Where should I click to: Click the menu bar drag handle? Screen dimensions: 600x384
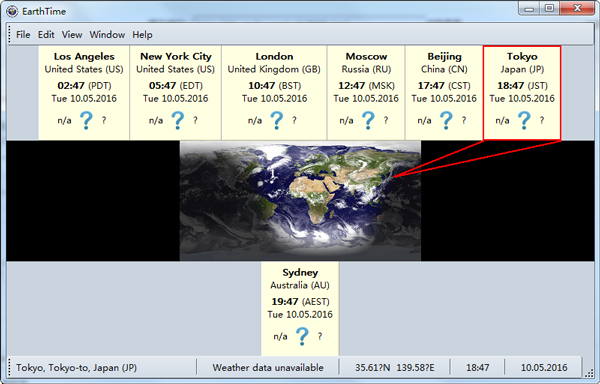(x=10, y=35)
